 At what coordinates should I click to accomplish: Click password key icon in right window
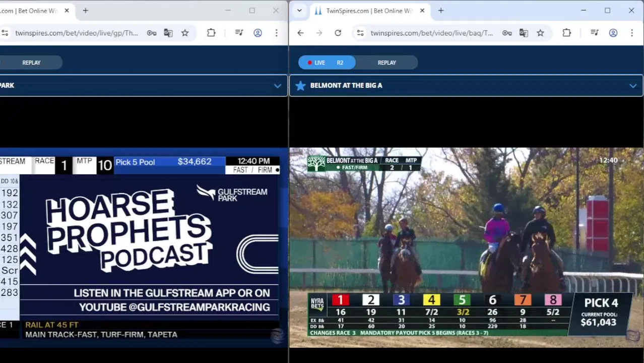click(507, 33)
